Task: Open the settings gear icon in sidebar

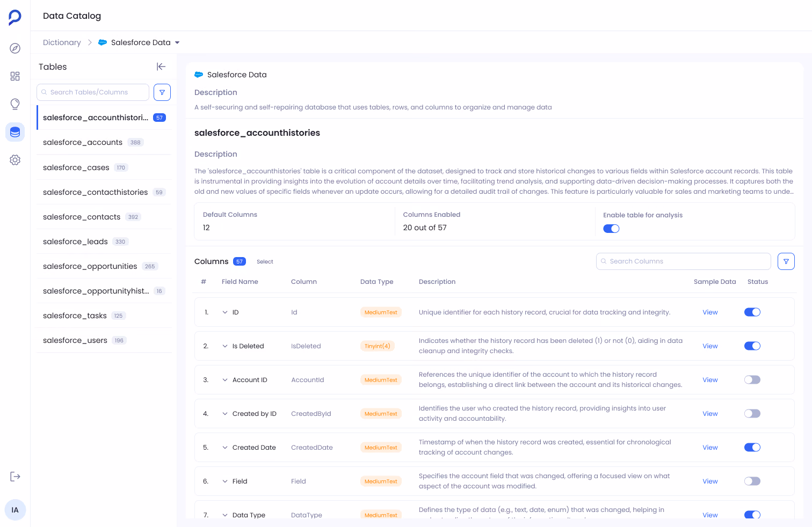Action: tap(15, 160)
